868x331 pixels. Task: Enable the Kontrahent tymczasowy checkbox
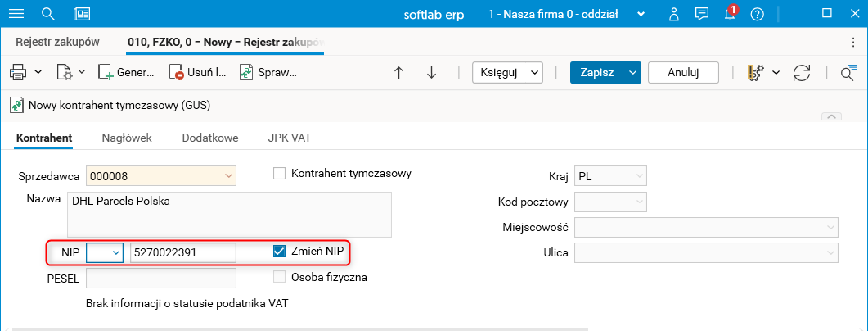pyautogui.click(x=279, y=174)
